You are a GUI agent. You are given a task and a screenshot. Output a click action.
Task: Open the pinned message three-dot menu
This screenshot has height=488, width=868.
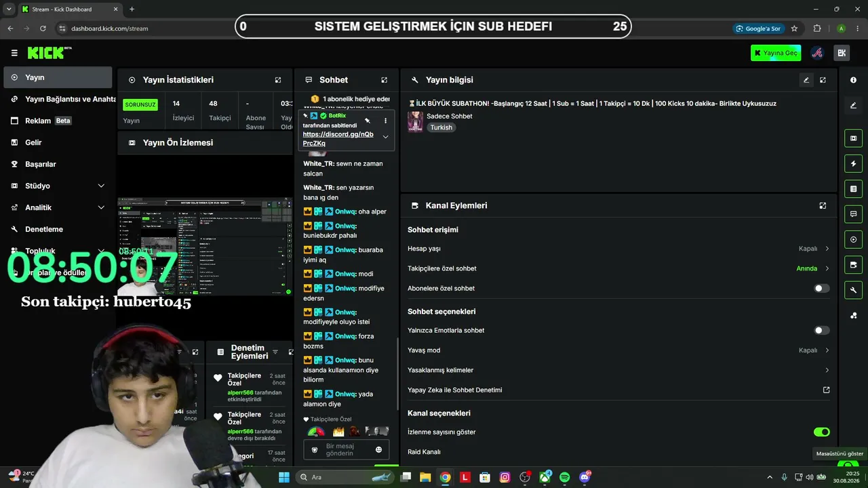click(x=385, y=121)
